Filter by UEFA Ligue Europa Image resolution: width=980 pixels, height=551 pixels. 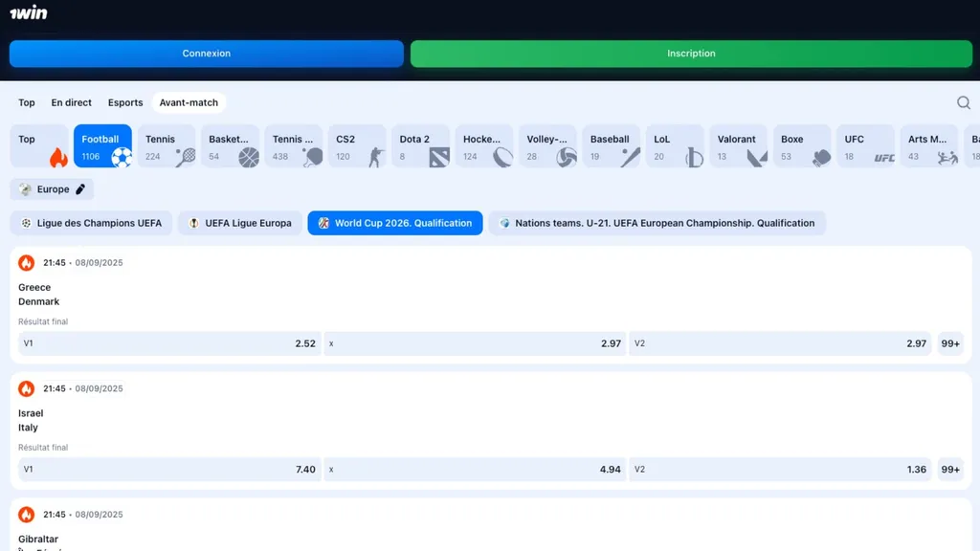click(239, 223)
